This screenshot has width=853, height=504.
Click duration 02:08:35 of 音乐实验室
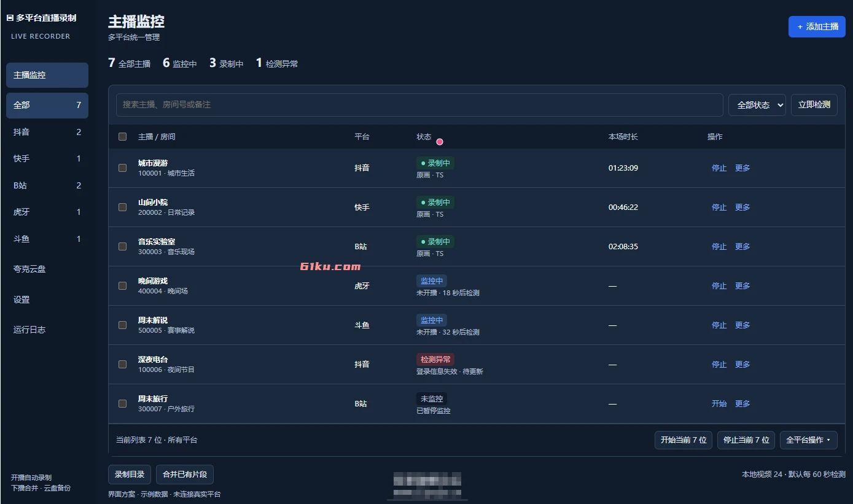tap(623, 247)
